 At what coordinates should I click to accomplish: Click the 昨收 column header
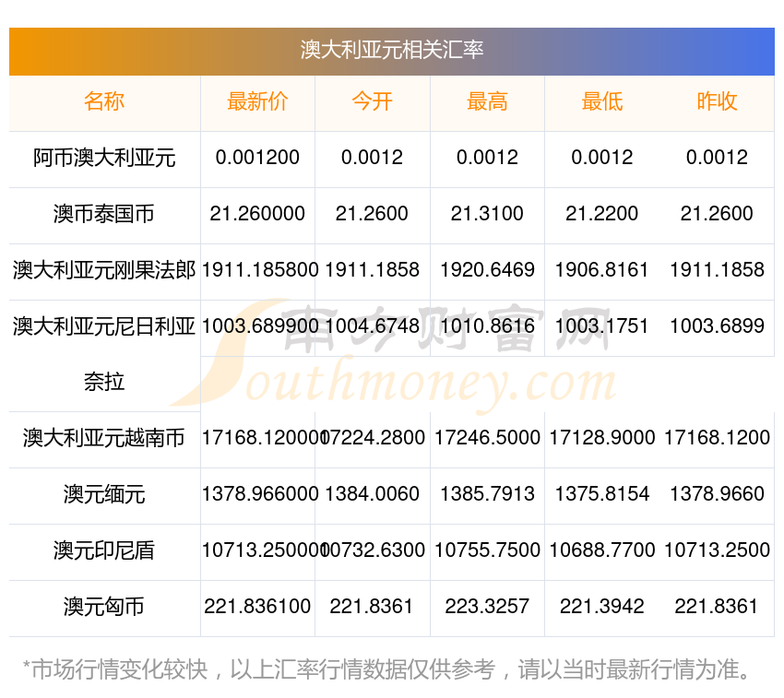point(717,101)
